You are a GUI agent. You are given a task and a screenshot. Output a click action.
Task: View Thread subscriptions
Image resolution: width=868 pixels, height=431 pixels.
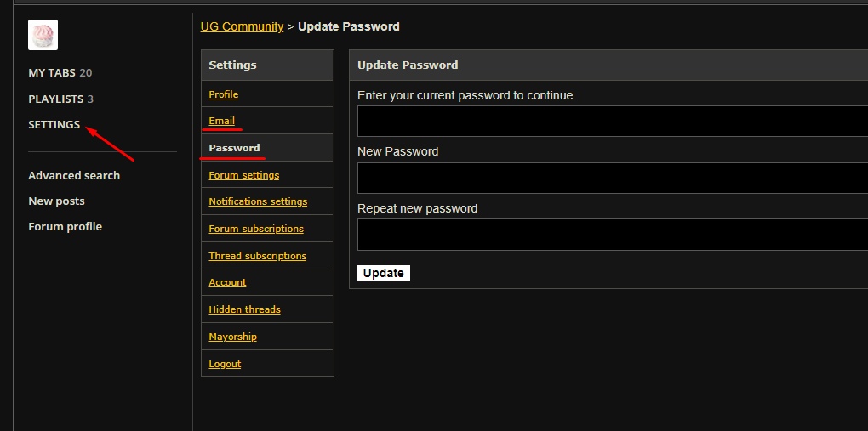257,256
